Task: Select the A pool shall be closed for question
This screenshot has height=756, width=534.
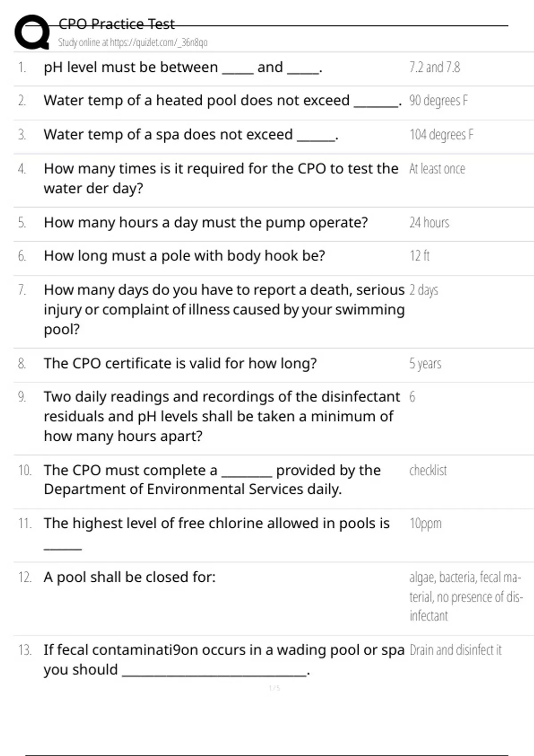Action: tap(129, 577)
